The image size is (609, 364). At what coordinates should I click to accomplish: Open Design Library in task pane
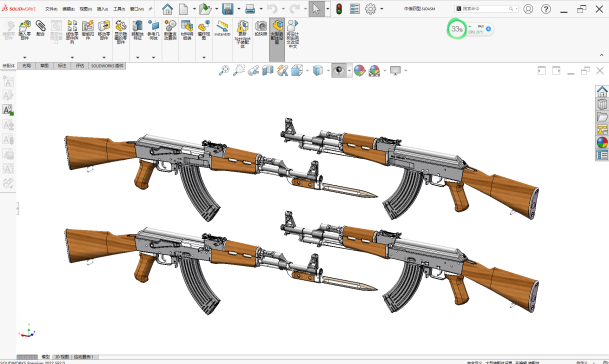coord(602,104)
